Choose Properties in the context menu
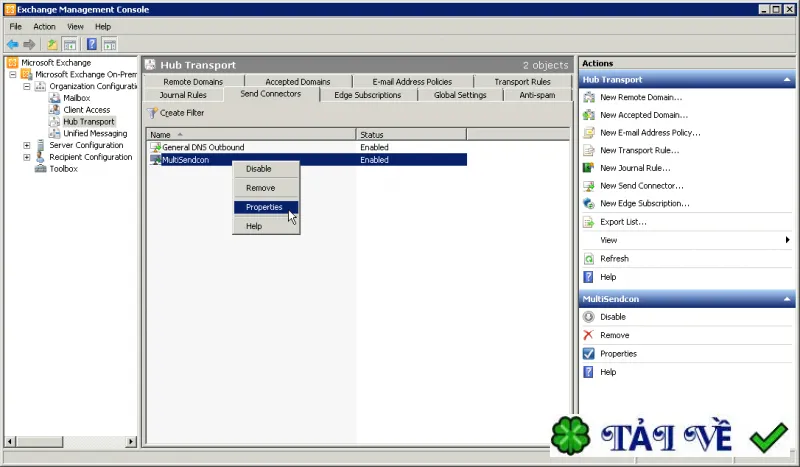This screenshot has width=800, height=467. [266, 207]
